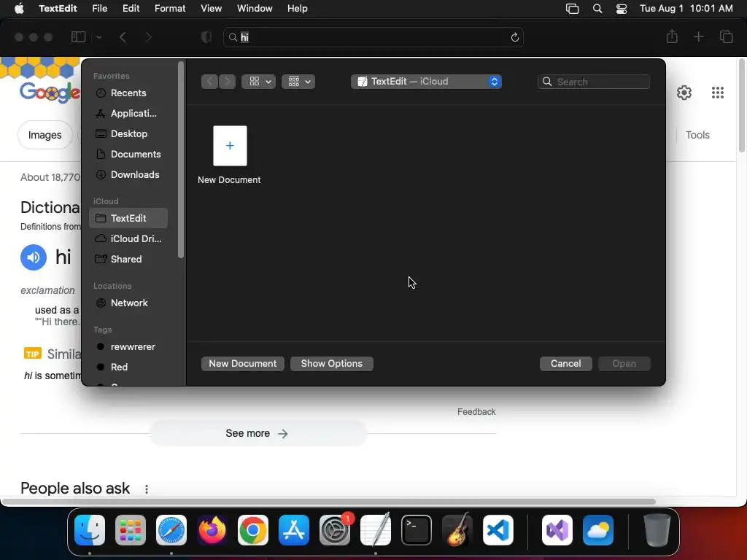The width and height of the screenshot is (747, 560).
Task: Click Safari address bar
Action: 373,37
